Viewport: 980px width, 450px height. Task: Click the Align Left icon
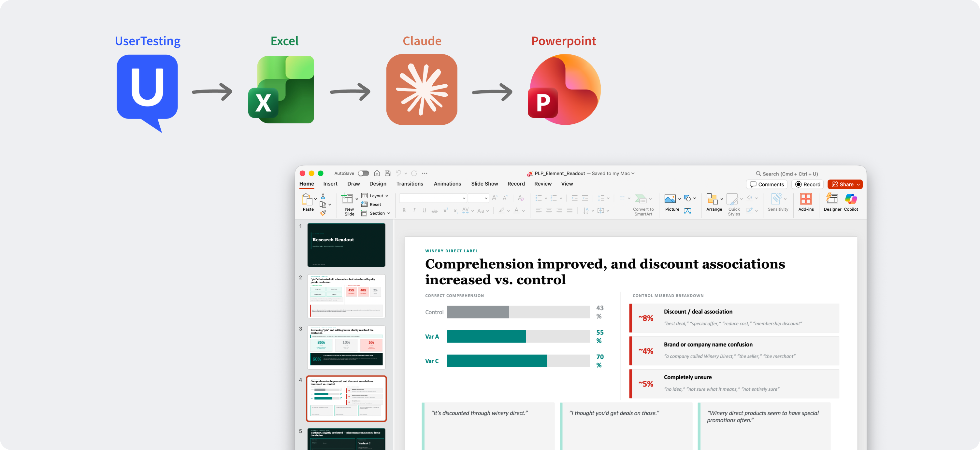[x=539, y=211]
